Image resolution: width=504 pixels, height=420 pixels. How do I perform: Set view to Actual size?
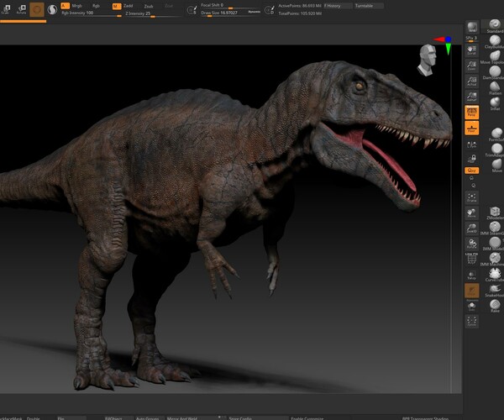coord(471,81)
